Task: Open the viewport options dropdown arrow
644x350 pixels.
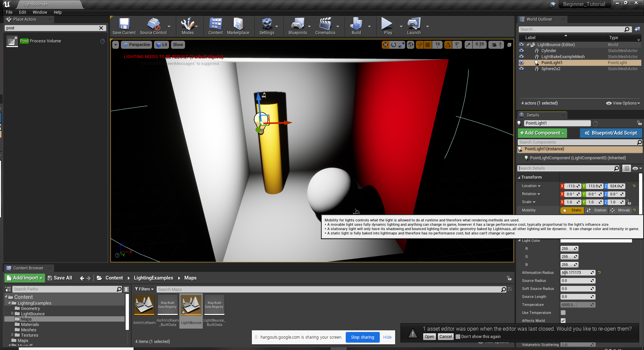Action: [116, 45]
